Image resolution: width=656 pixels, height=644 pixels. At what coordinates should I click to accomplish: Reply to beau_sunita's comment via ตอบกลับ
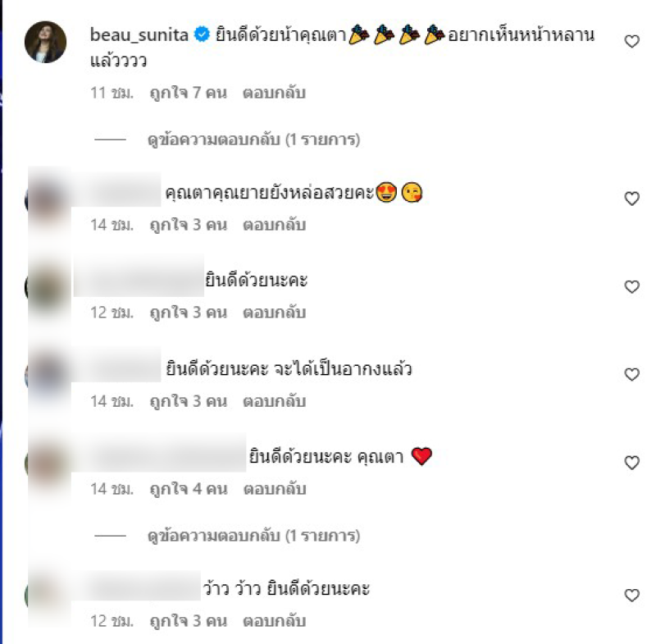(274, 93)
